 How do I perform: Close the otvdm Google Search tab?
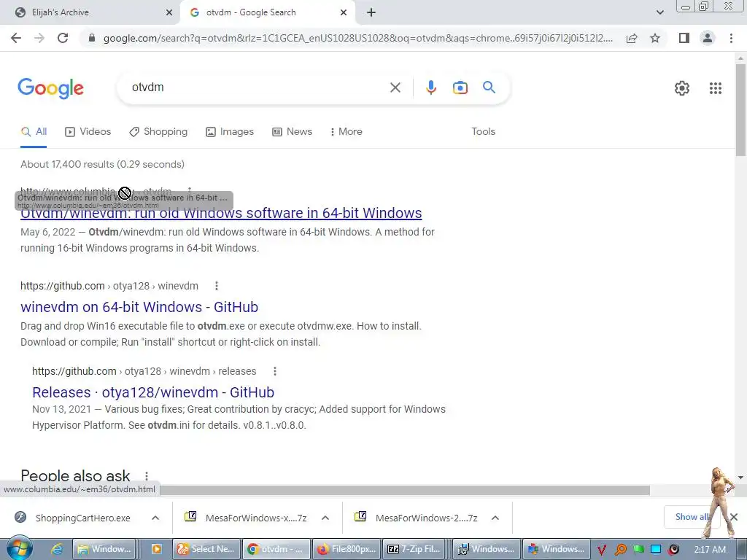pyautogui.click(x=344, y=12)
